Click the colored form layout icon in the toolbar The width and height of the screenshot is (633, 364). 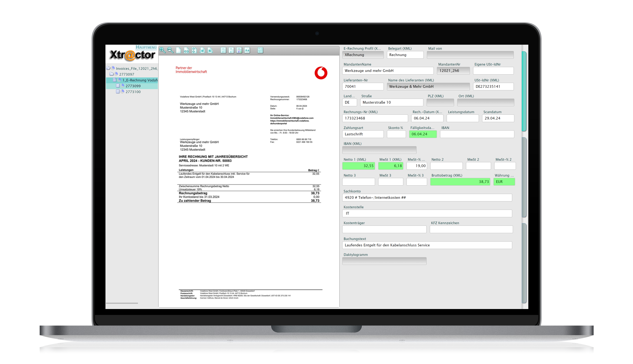239,50
